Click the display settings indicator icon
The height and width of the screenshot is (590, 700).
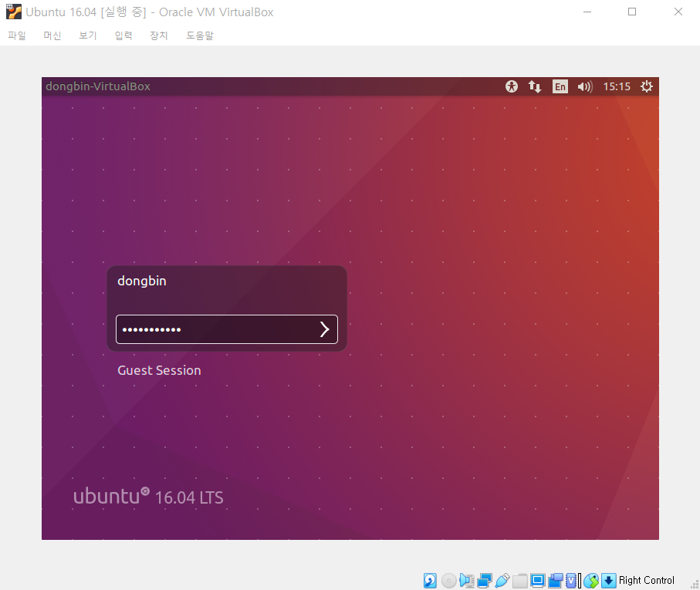pyautogui.click(x=537, y=580)
